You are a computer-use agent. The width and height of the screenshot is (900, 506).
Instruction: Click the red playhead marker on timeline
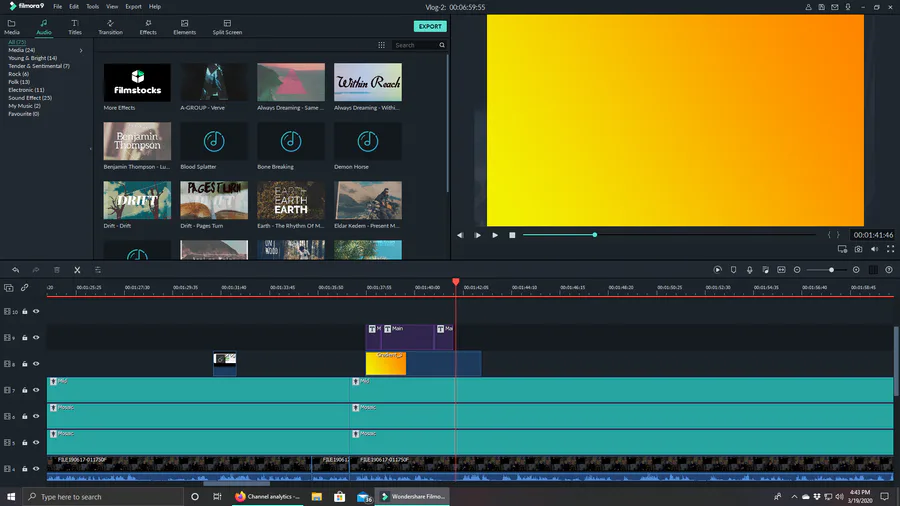[x=456, y=282]
